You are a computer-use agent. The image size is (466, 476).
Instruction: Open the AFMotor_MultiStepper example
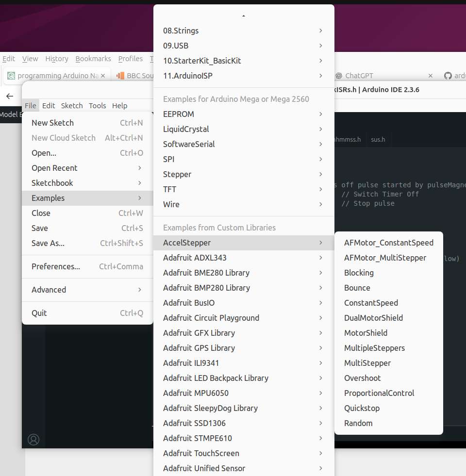(388, 258)
